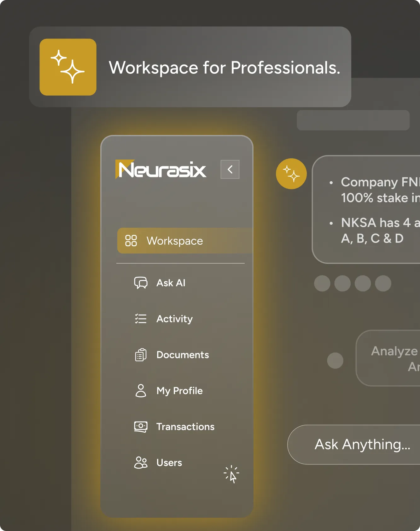Select Transactions in the sidebar
This screenshot has height=531, width=420.
point(185,427)
